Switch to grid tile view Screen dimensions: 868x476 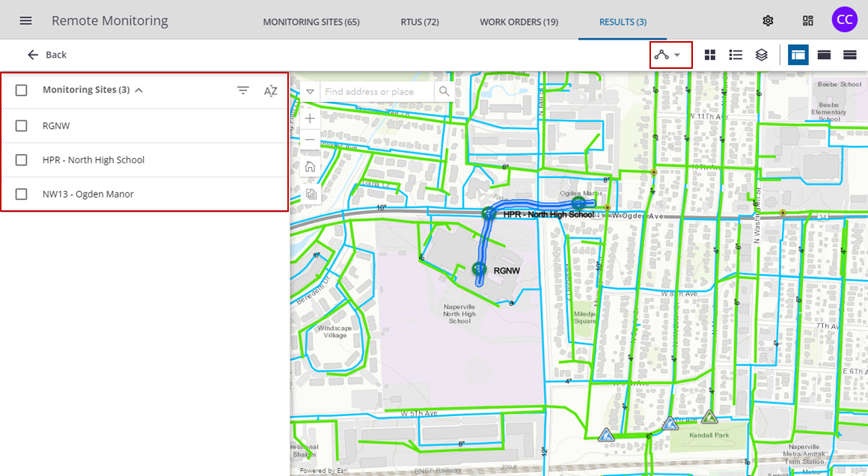(710, 55)
